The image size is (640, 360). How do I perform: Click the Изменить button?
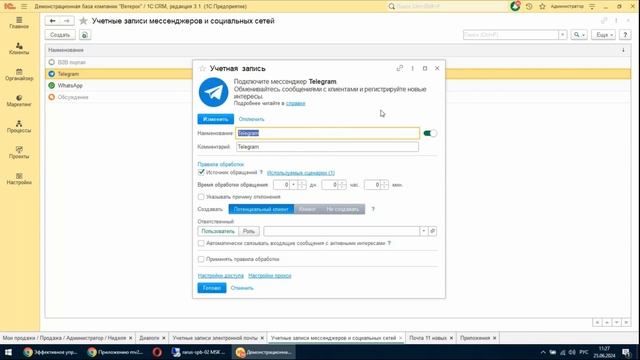tap(216, 119)
